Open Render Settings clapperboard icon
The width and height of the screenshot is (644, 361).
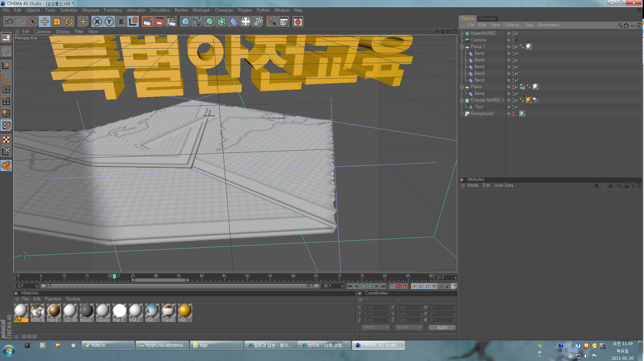(x=171, y=22)
